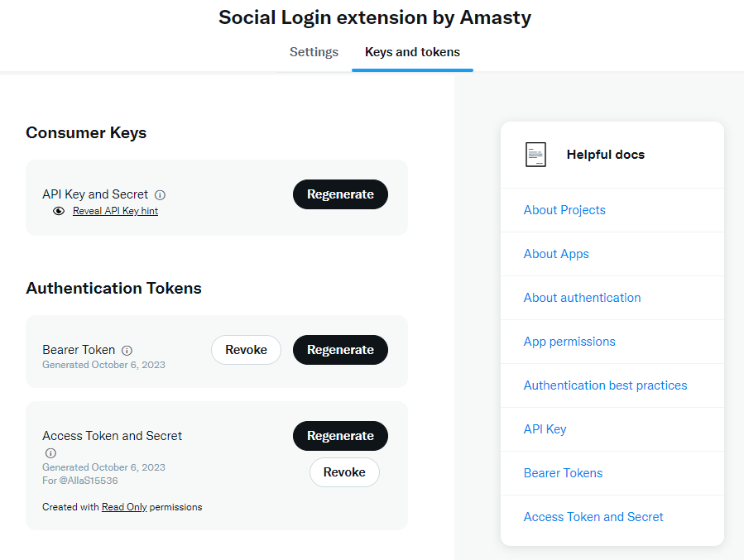
Task: Click the Social Login extension by Amasty title
Action: tap(375, 17)
